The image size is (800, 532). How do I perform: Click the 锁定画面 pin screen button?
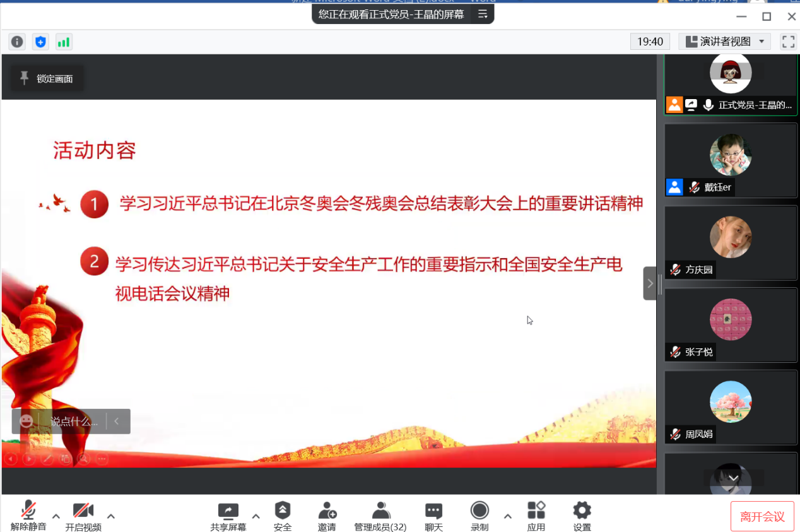[47, 78]
